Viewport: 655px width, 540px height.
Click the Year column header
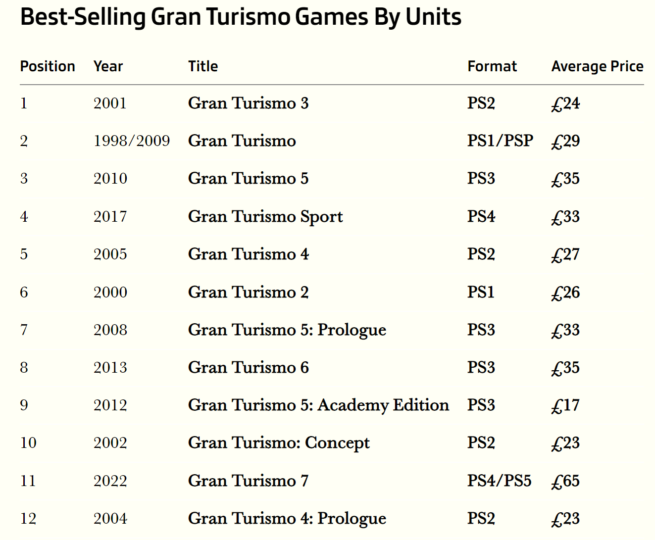coord(108,66)
